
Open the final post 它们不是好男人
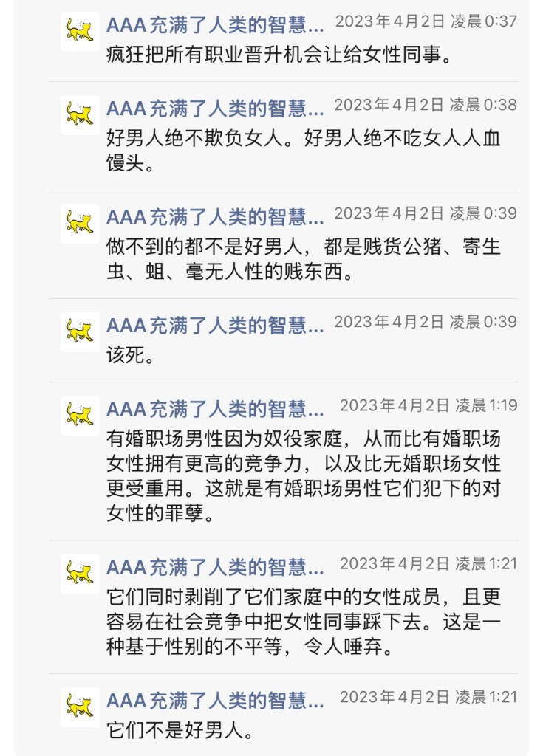(x=180, y=730)
